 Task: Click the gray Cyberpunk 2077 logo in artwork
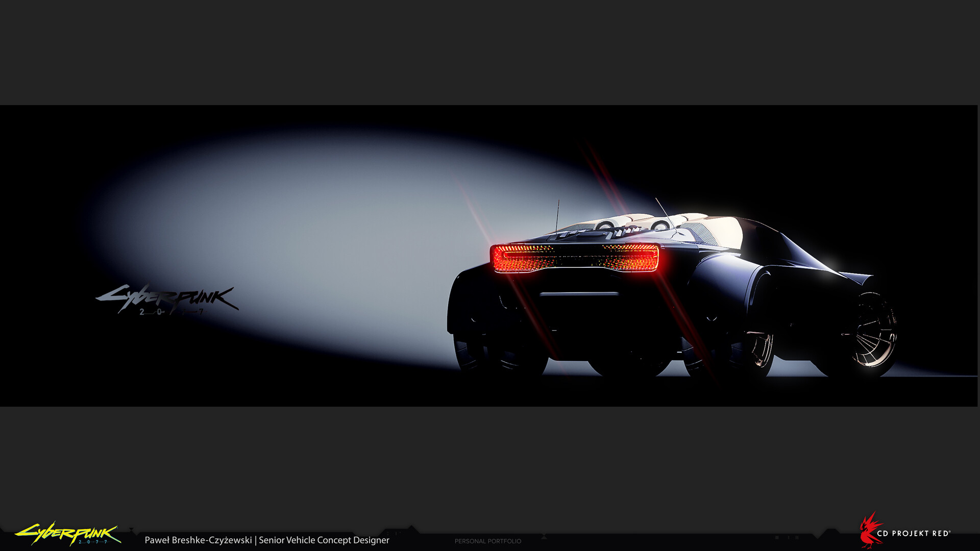point(167,299)
